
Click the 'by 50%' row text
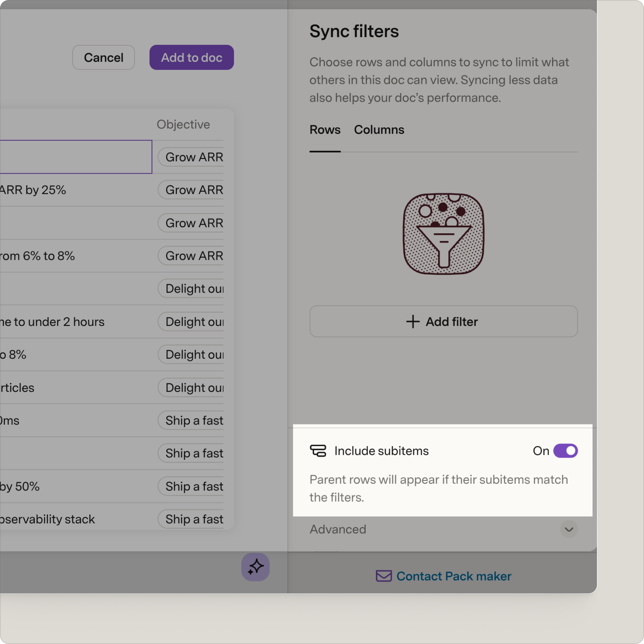(20, 487)
